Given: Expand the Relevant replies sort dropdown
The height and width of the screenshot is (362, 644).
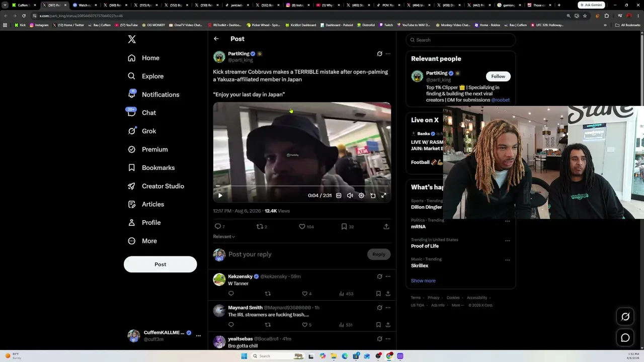Looking at the screenshot, I should pos(224,236).
